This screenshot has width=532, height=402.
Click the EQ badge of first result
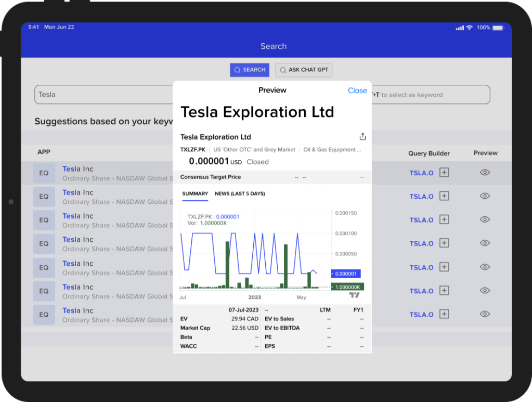tap(44, 173)
